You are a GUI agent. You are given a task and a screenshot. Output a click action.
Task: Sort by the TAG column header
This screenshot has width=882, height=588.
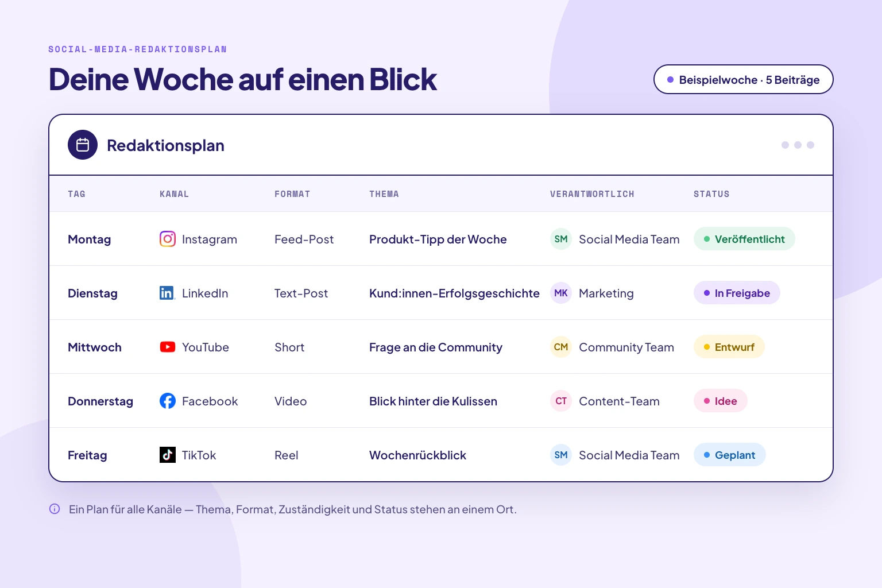coord(76,194)
